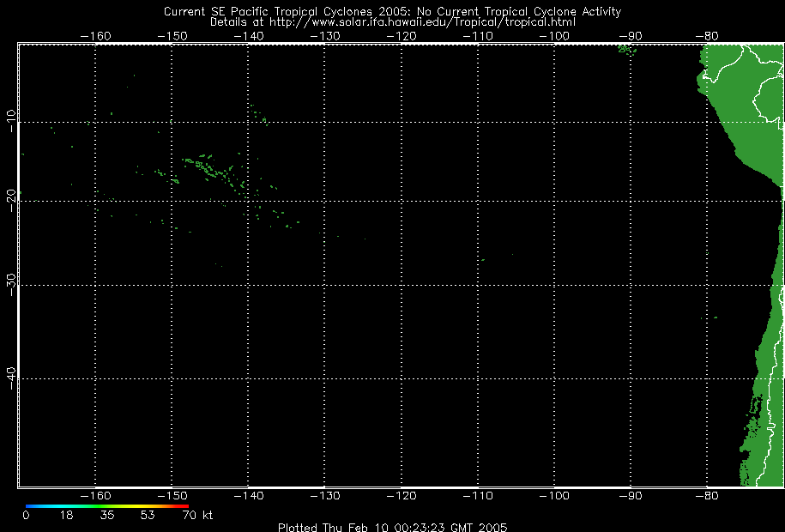Click the bottom axis label -110
This screenshot has width=785, height=532.
478,495
